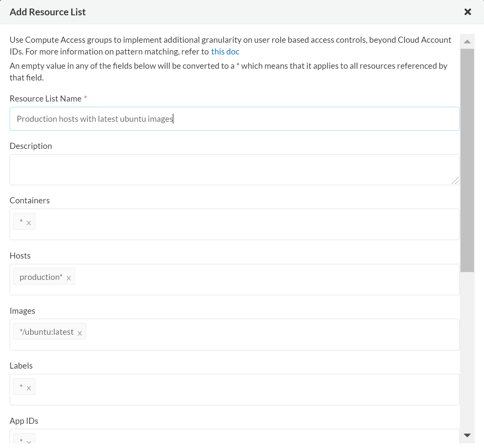
Task: Click the scrollbar down arrow
Action: tap(467, 436)
